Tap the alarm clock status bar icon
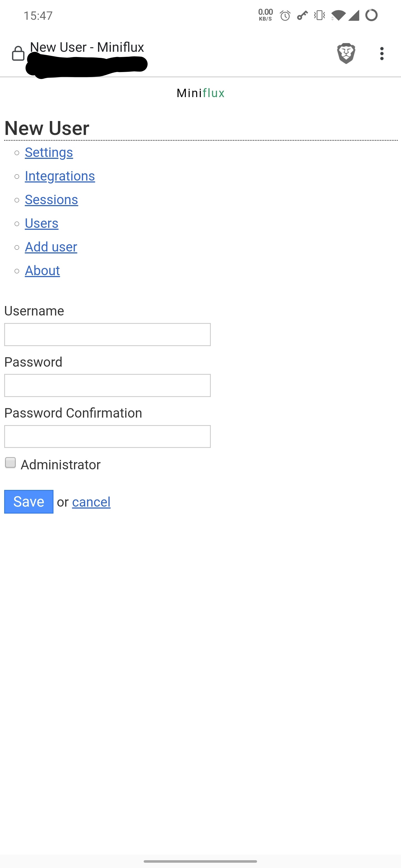The height and width of the screenshot is (868, 401). click(x=285, y=15)
